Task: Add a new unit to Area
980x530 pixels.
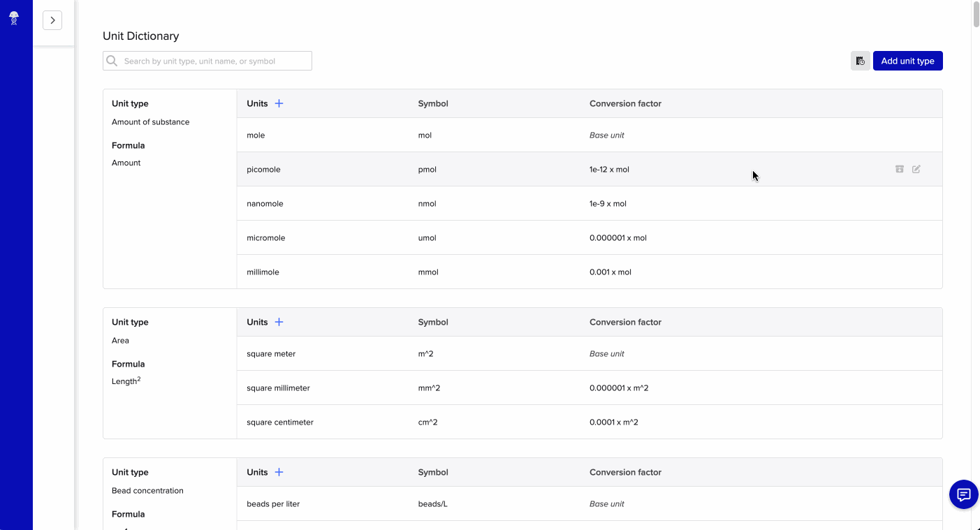Action: [x=279, y=322]
